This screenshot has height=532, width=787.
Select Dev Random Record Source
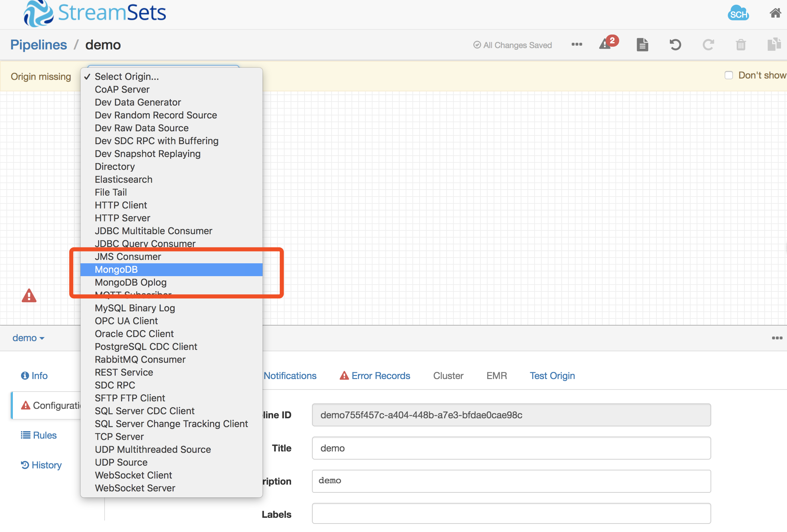(171, 115)
